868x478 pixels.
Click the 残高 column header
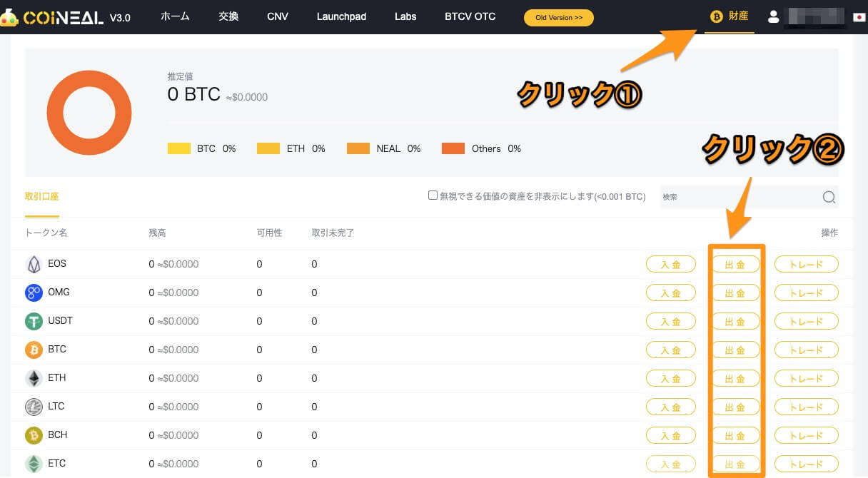(157, 233)
